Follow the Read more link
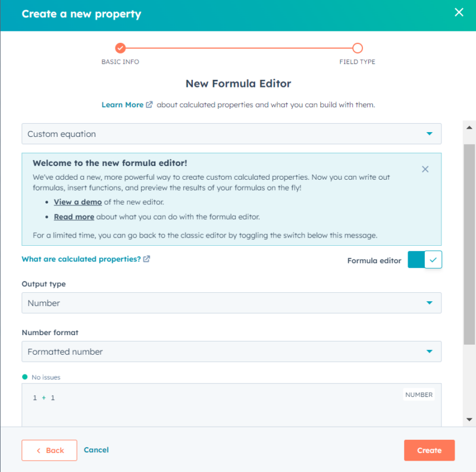 (74, 217)
